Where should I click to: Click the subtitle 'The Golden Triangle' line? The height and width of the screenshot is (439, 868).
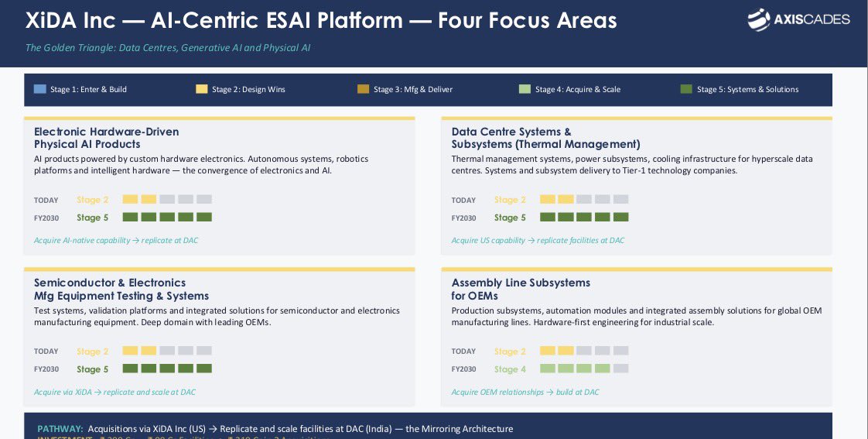click(168, 48)
